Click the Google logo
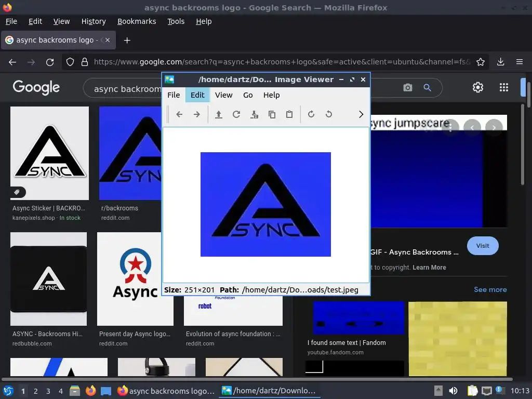The height and width of the screenshot is (399, 532). pos(36,87)
